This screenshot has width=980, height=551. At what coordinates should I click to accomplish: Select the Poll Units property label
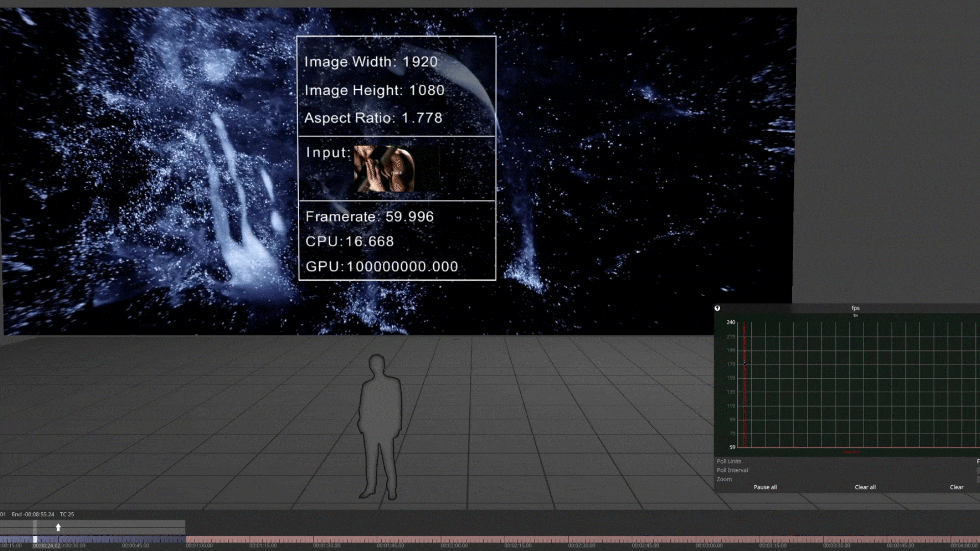(729, 461)
